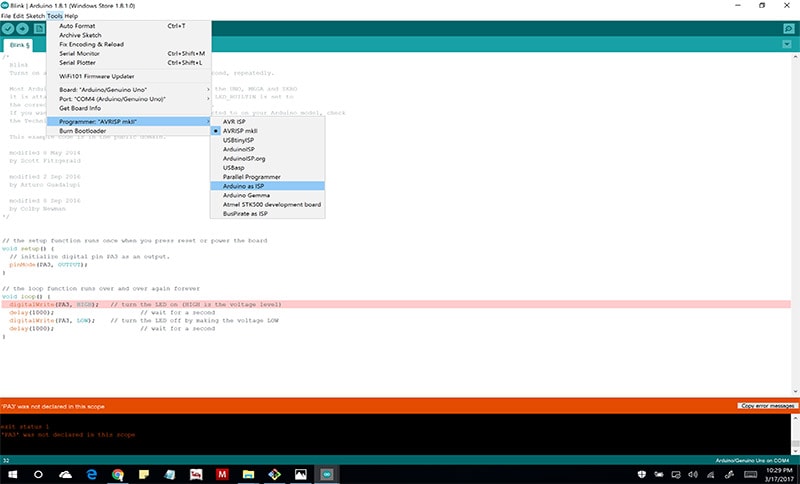Open OneDrive cloud icon on taskbar
Screen dimensions: 800x484
tap(65, 474)
